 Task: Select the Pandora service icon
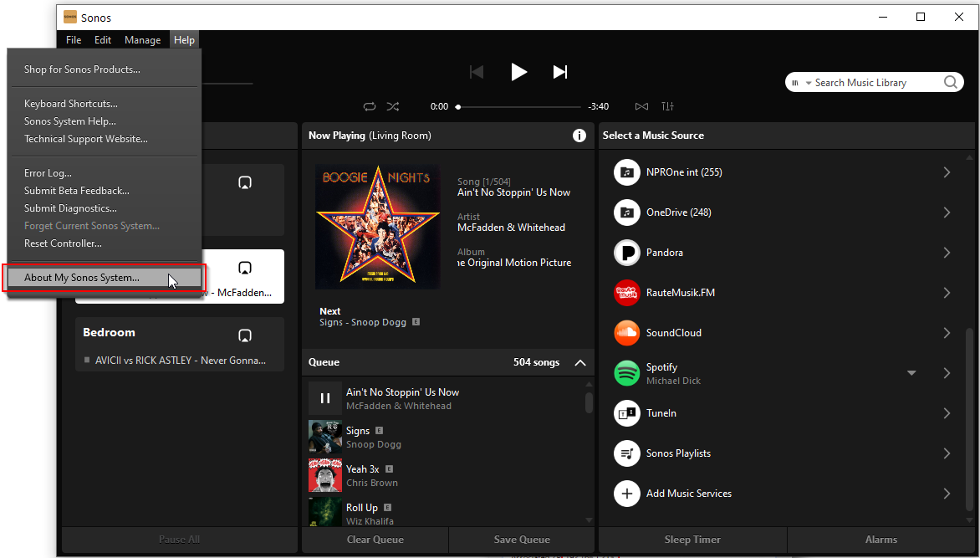coord(627,253)
